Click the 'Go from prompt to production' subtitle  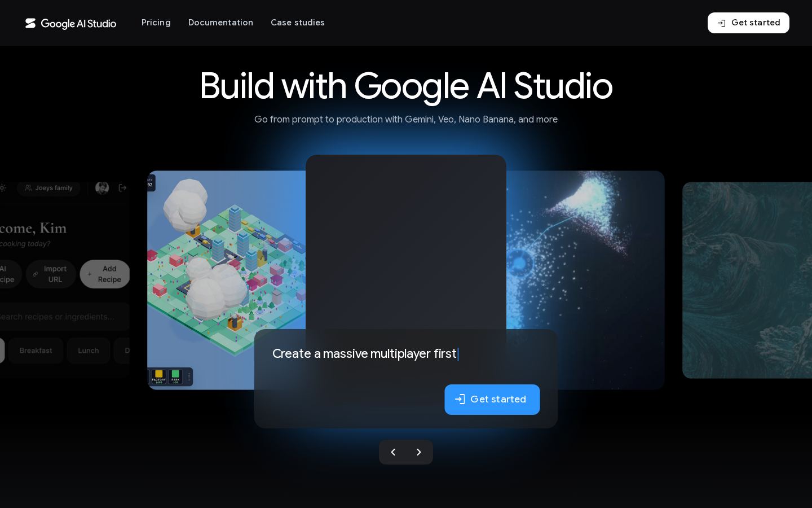(x=406, y=119)
